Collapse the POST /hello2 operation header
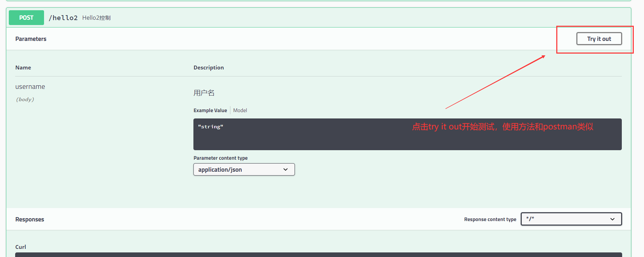The width and height of the screenshot is (644, 257). click(x=318, y=18)
